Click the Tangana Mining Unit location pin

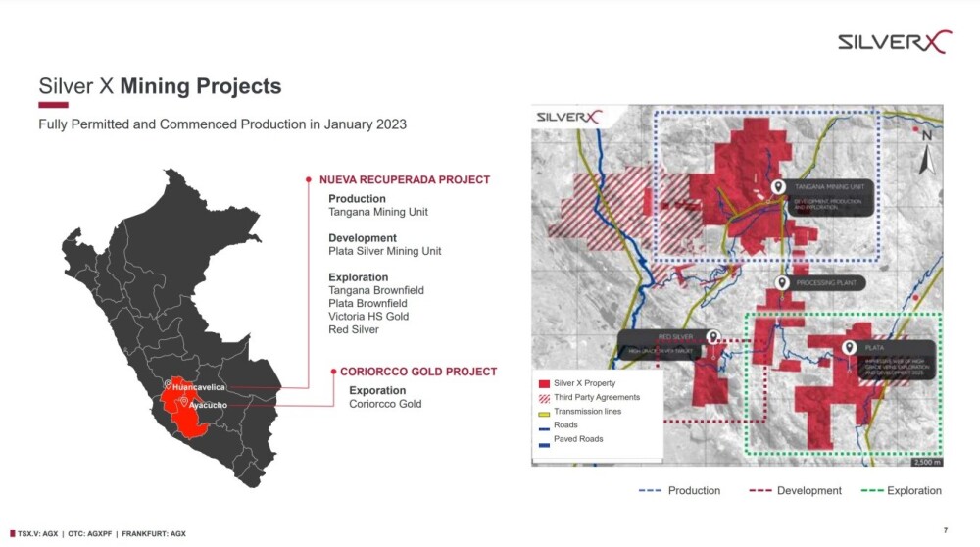(x=778, y=187)
